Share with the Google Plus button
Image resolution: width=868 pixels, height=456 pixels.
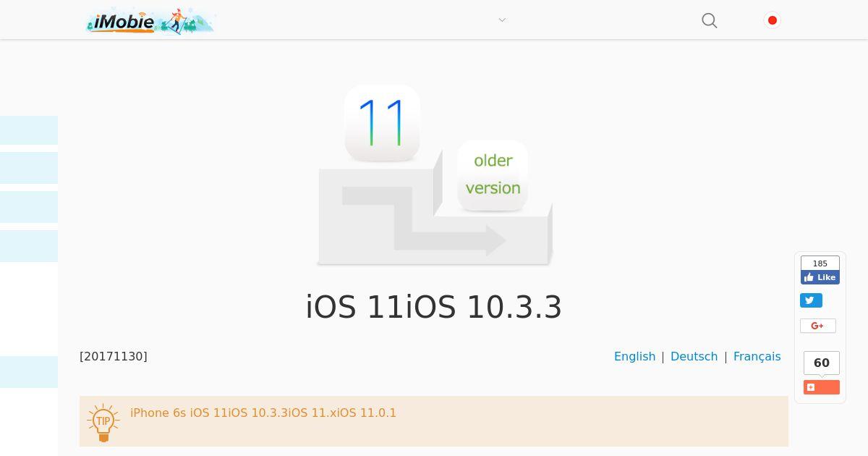pos(818,326)
